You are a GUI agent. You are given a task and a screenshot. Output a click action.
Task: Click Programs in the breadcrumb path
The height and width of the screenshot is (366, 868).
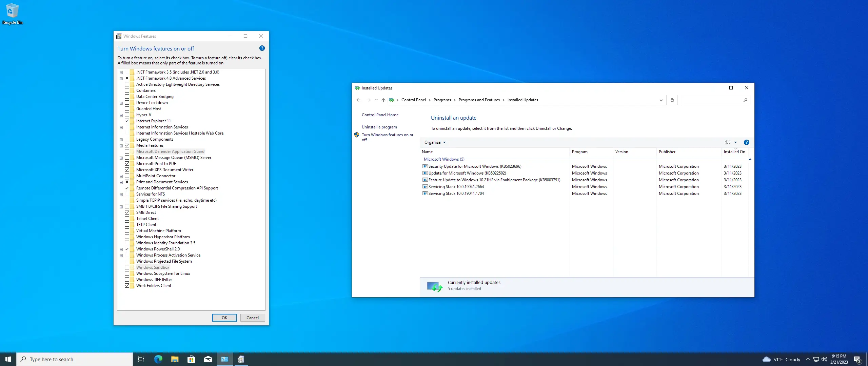[442, 100]
